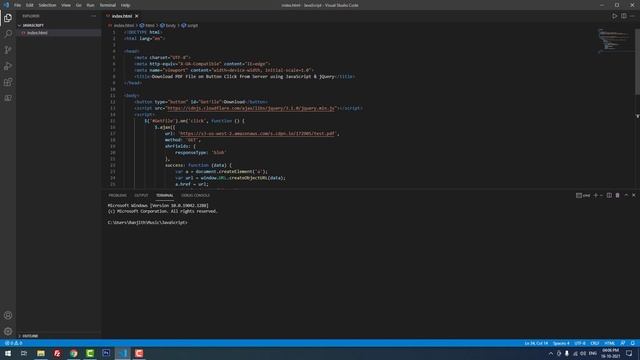Image resolution: width=640 pixels, height=360 pixels.
Task: Open the Edit menu
Action: [30, 5]
